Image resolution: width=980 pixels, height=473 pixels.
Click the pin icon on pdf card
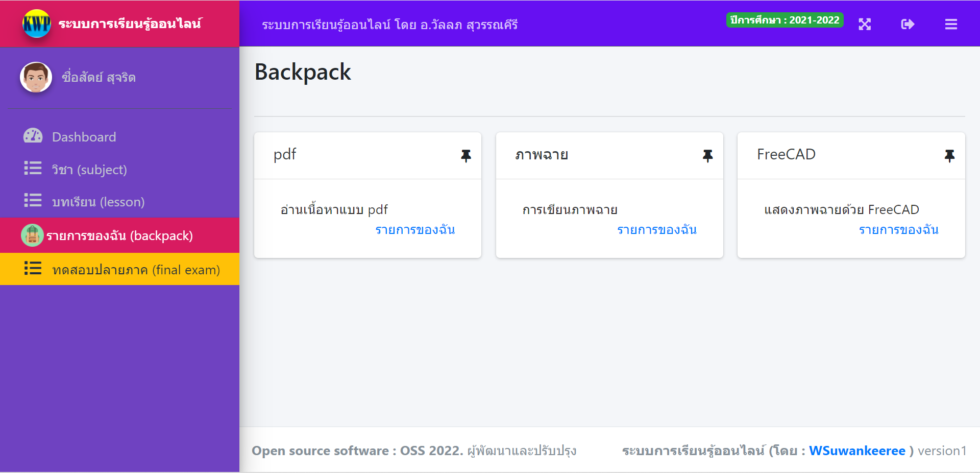pyautogui.click(x=466, y=156)
